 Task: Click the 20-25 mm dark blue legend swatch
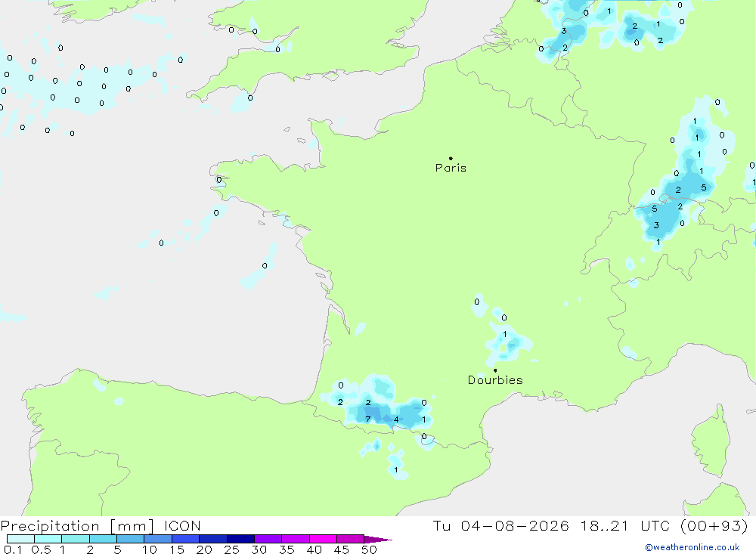click(x=212, y=539)
